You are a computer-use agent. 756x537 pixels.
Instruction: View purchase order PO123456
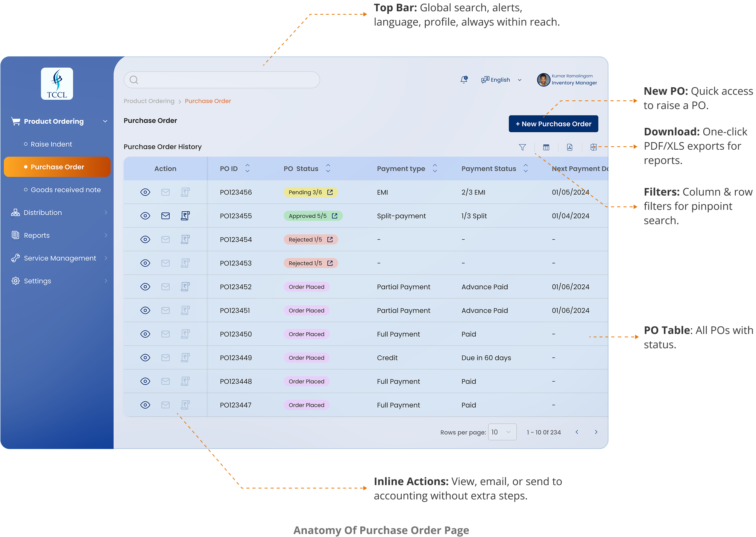point(145,192)
